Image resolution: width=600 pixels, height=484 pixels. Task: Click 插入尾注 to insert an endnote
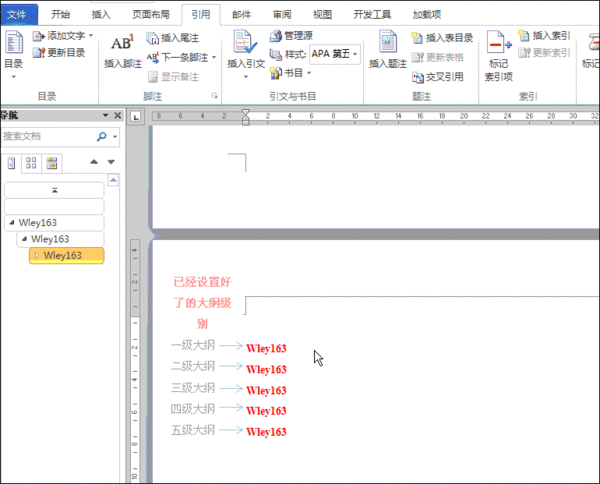pos(173,38)
